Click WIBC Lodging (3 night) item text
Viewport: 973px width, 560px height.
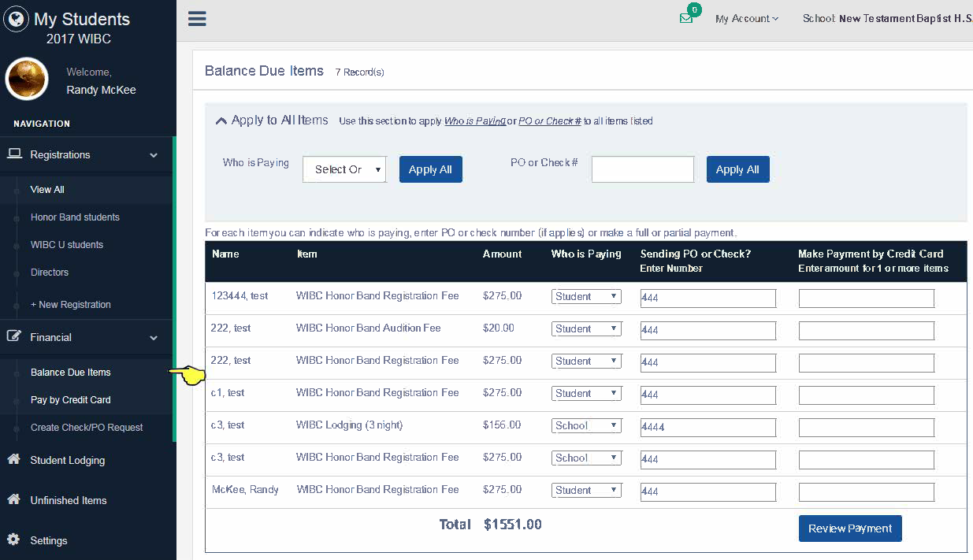point(350,425)
